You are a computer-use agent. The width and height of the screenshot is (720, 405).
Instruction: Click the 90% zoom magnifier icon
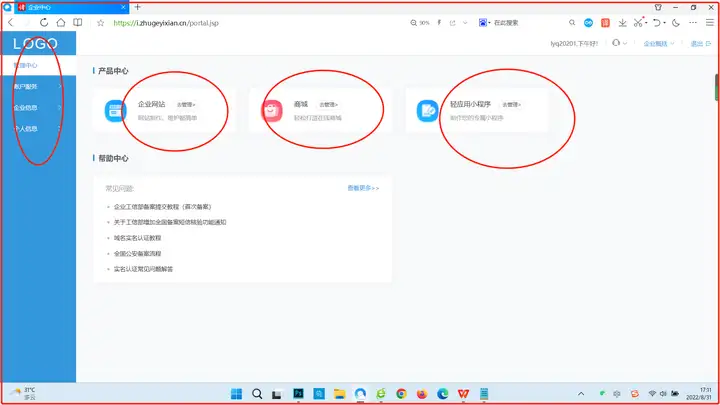pyautogui.click(x=413, y=22)
